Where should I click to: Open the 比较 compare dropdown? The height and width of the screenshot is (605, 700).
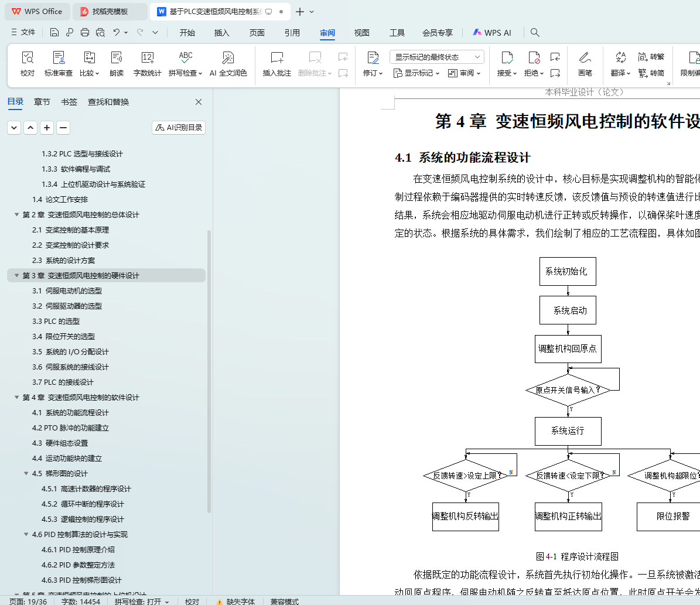89,64
